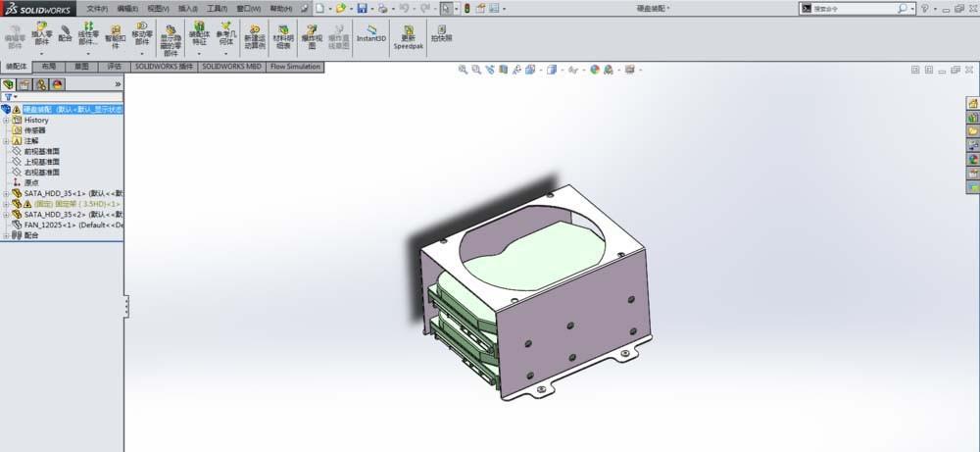Expand the 配合 (Mates) folder
The width and height of the screenshot is (980, 452).
6,235
